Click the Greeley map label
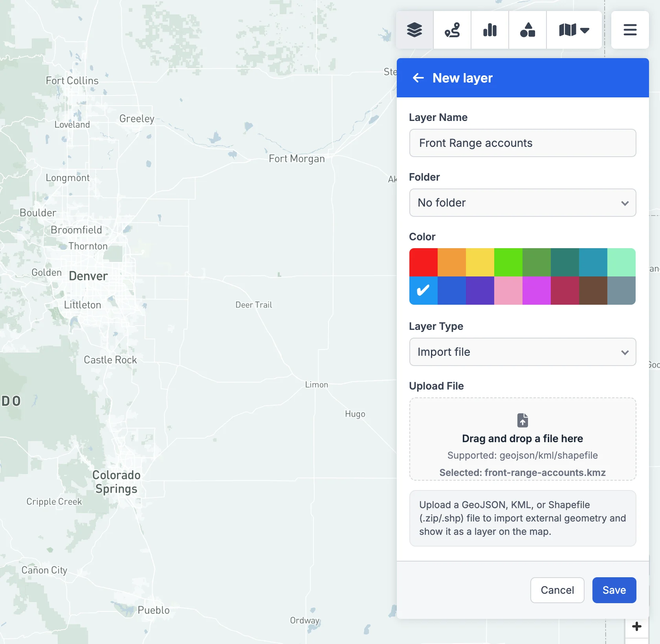660x644 pixels. [137, 119]
